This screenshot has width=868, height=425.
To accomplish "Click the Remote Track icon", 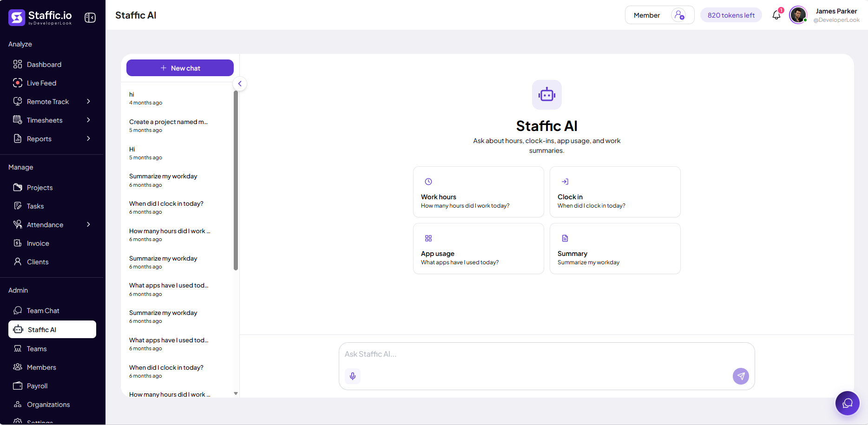I will pos(18,101).
